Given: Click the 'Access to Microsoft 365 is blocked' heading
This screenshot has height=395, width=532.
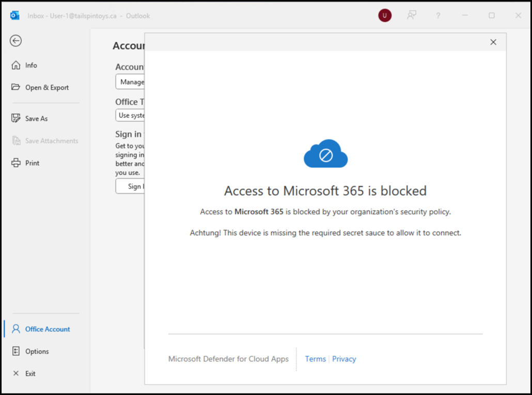Looking at the screenshot, I should tap(325, 191).
